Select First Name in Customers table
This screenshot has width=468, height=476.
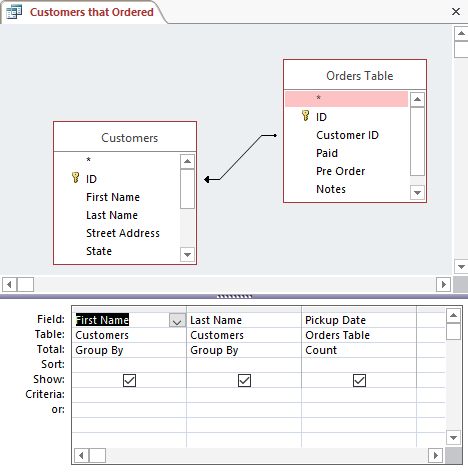pyautogui.click(x=117, y=197)
